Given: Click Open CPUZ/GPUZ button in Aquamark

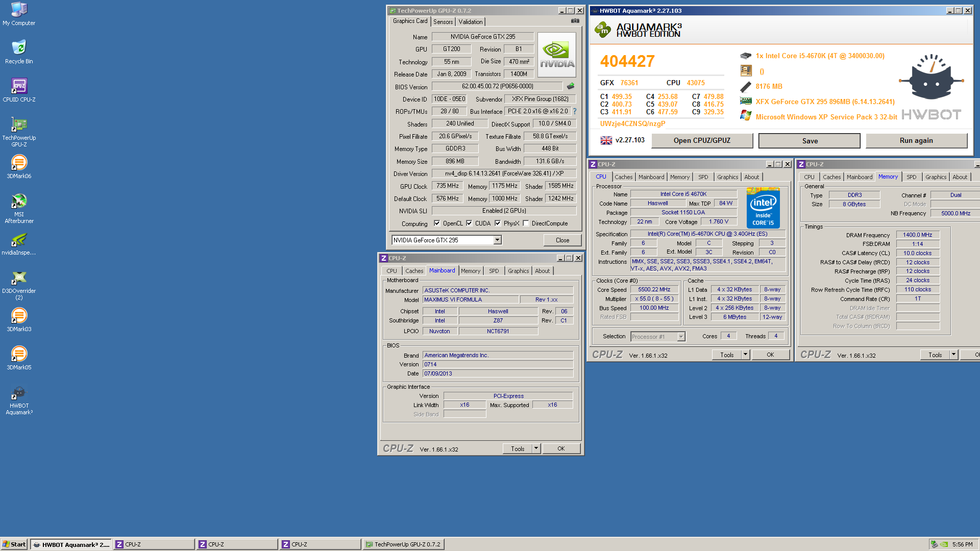Looking at the screenshot, I should click(x=702, y=141).
